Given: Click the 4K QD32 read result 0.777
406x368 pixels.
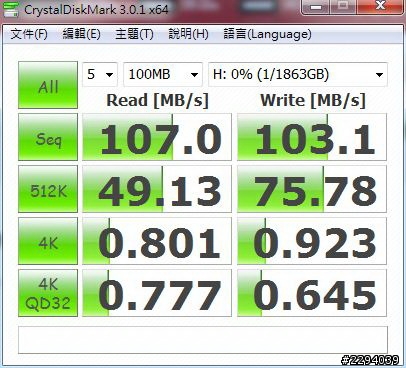Looking at the screenshot, I should click(157, 293).
